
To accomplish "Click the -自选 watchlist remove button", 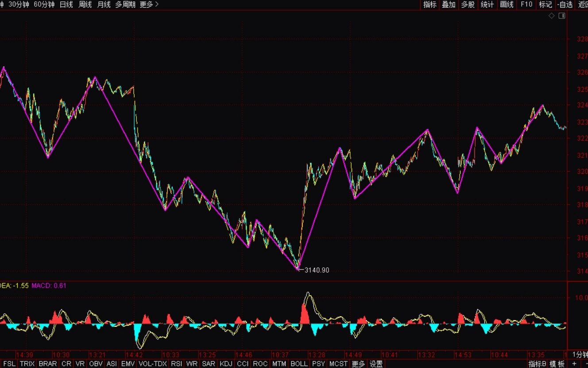I will coord(565,4).
